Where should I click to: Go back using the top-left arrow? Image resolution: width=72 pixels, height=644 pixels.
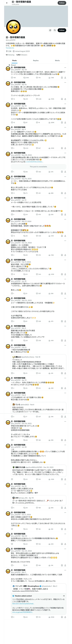coord(7,3)
